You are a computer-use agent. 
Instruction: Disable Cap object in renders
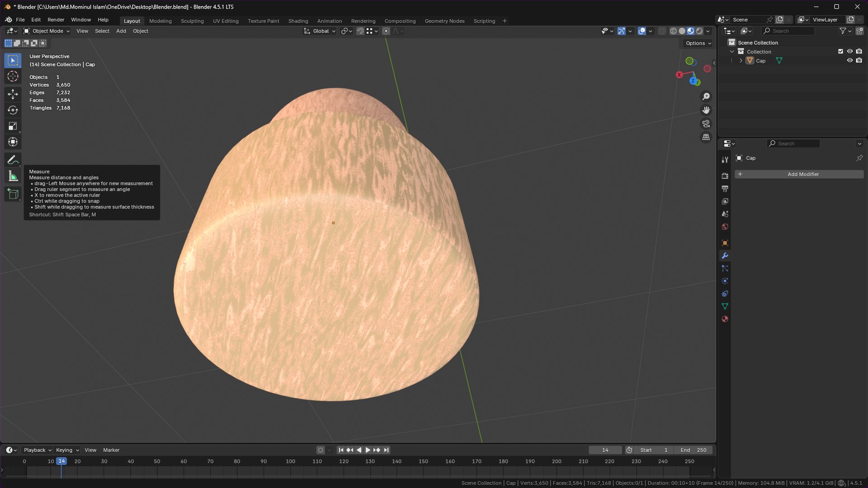pos(859,61)
